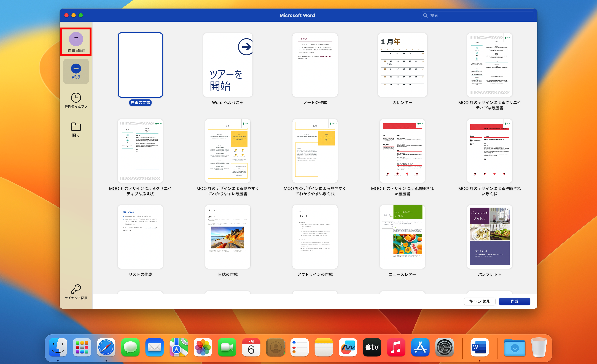Image resolution: width=597 pixels, height=364 pixels.
Task: Open Freeform in the Dock
Action: (348, 347)
